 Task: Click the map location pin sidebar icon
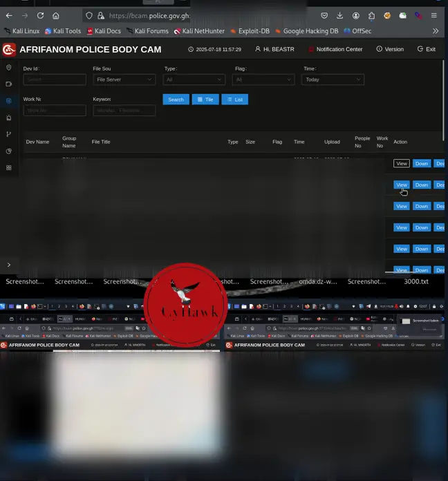click(x=9, y=68)
